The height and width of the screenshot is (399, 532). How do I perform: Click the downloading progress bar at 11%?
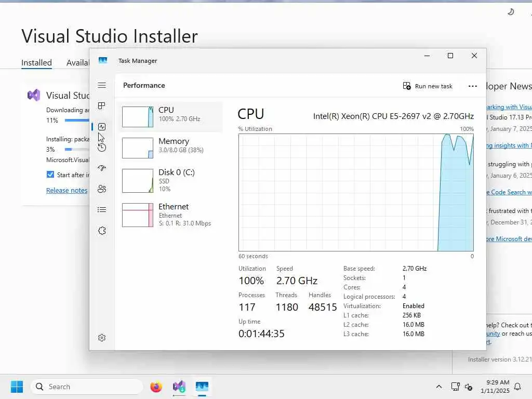click(77, 120)
